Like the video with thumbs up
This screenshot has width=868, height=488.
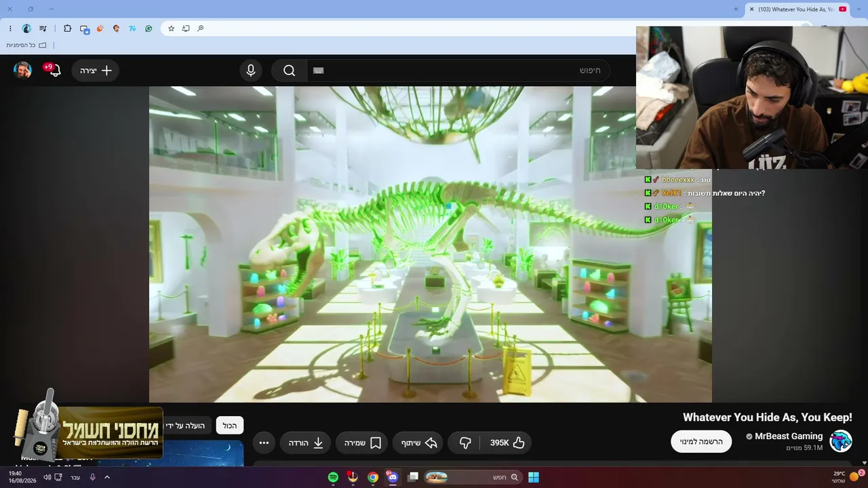click(x=507, y=443)
